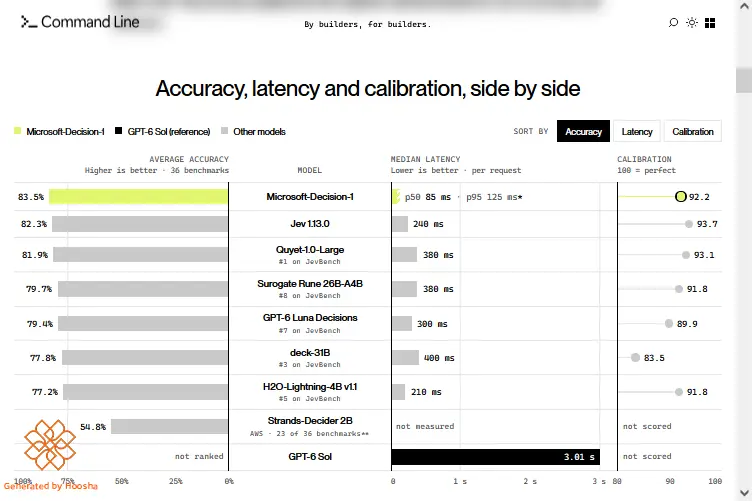Click the GPT-6 Sol 3.01 s latency bar
Viewport: 752px width, 501px height.
click(495, 457)
